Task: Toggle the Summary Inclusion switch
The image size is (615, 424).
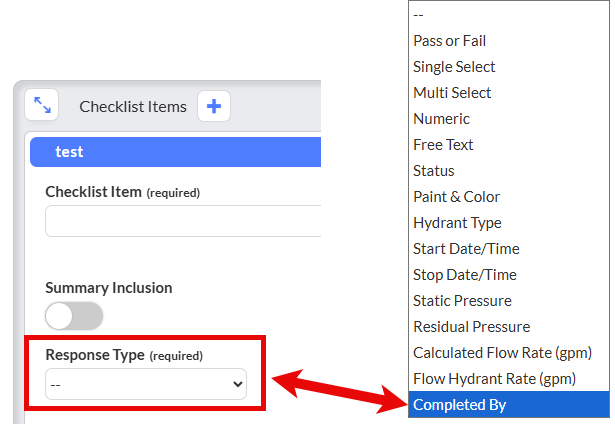Action: pos(74,316)
